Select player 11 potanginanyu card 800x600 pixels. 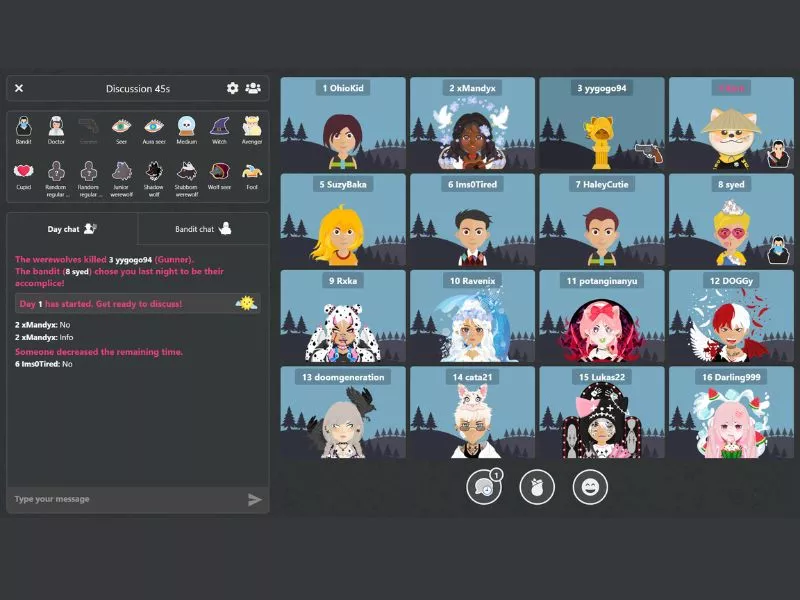pyautogui.click(x=602, y=316)
